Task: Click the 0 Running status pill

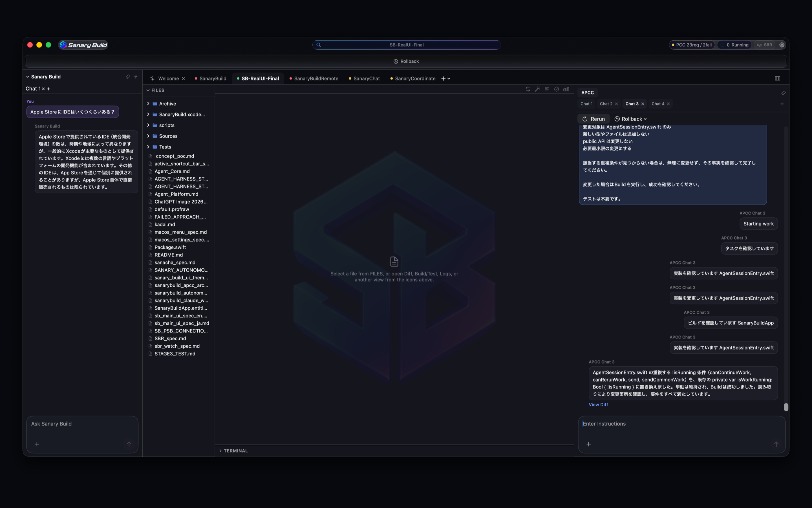Action: pos(734,45)
